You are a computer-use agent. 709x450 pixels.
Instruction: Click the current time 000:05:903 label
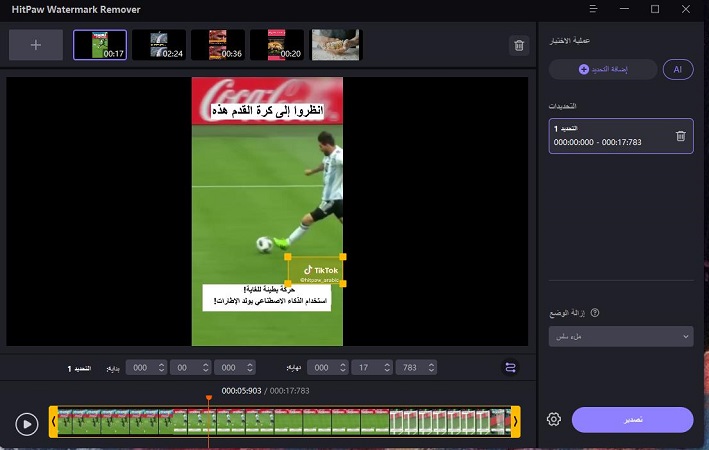(x=241, y=391)
